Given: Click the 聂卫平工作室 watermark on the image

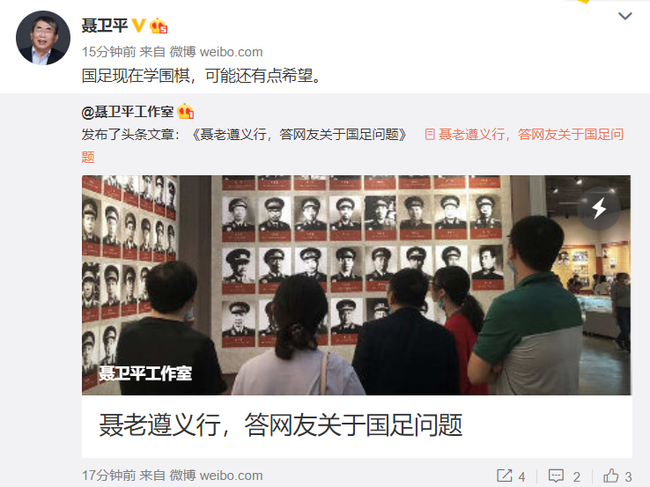Looking at the screenshot, I should tap(145, 373).
